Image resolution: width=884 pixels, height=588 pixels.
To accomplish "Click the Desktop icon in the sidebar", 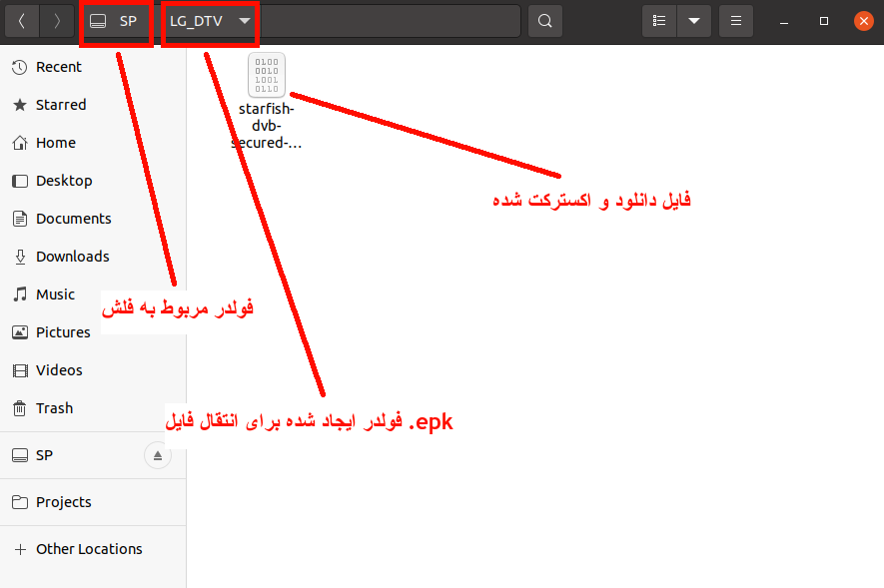I will (20, 181).
